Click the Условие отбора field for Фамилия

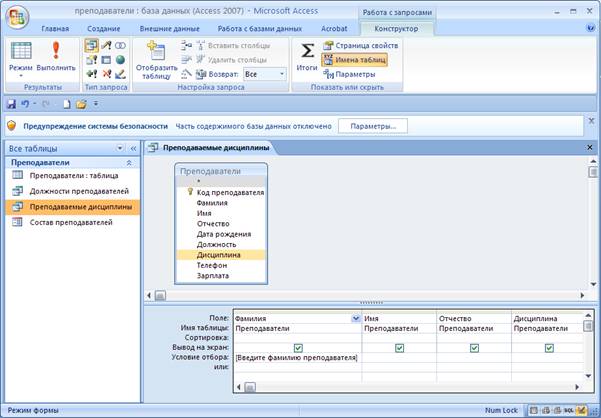tap(296, 357)
